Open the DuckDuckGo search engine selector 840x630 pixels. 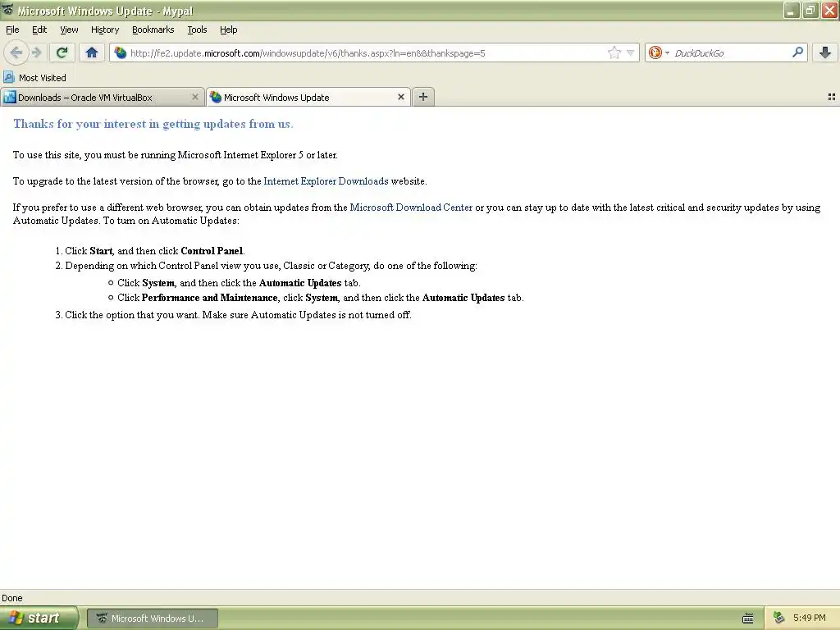(659, 52)
